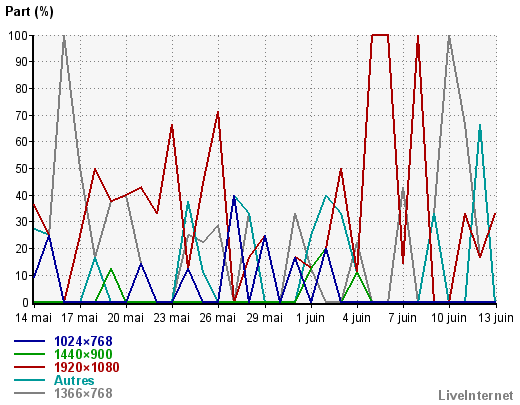This screenshot has height=405, width=520.
Task: Click the 100 value on the y-axis
Action: tap(18, 35)
